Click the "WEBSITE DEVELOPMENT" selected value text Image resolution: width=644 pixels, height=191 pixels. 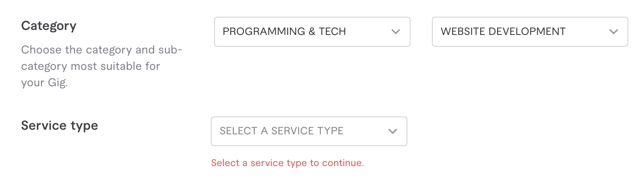pyautogui.click(x=503, y=31)
